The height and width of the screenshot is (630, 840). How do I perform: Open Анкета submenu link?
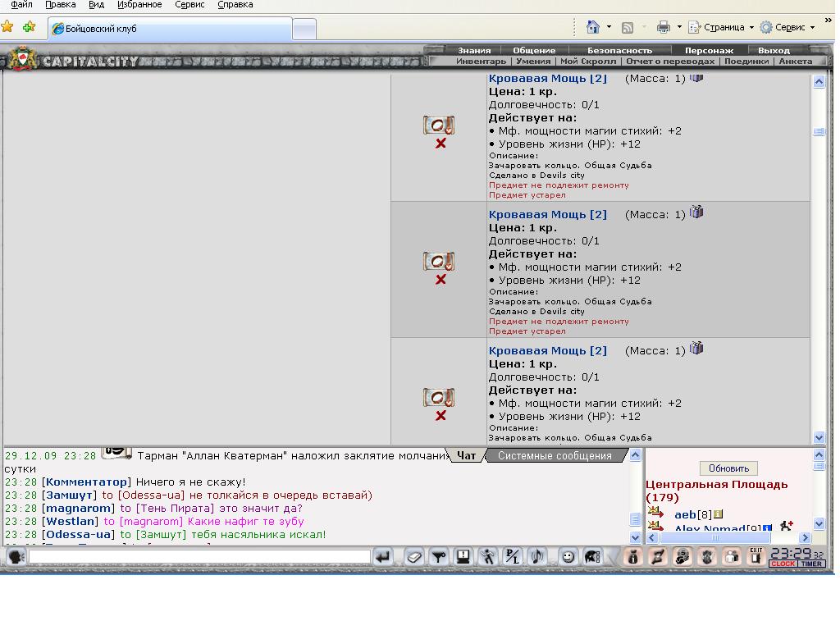tap(796, 61)
